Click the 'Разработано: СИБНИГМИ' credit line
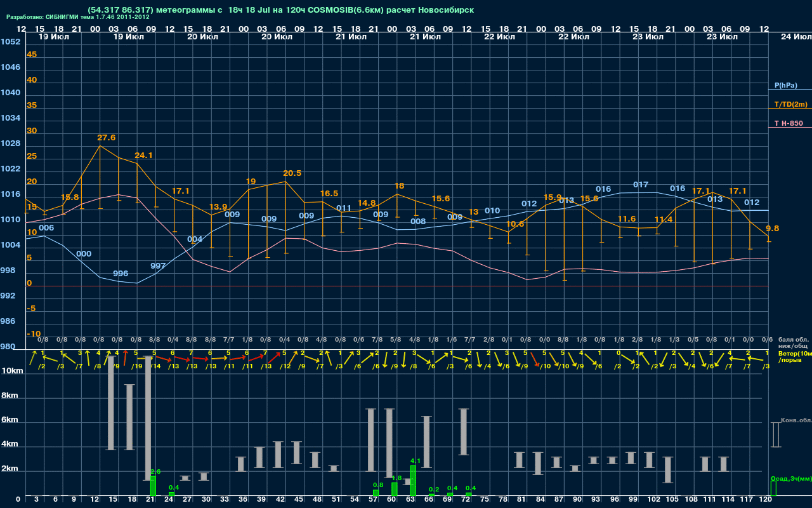The image size is (812, 508). pyautogui.click(x=78, y=17)
